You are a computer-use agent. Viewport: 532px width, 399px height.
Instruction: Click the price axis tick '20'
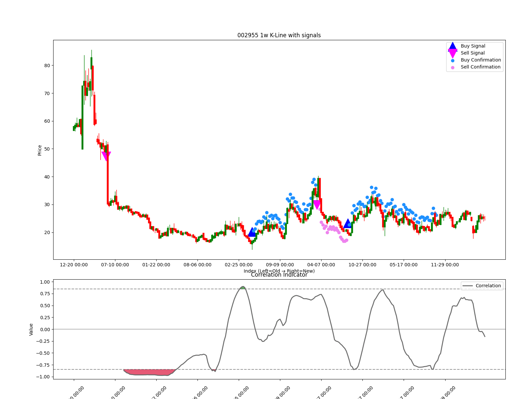pos(47,232)
